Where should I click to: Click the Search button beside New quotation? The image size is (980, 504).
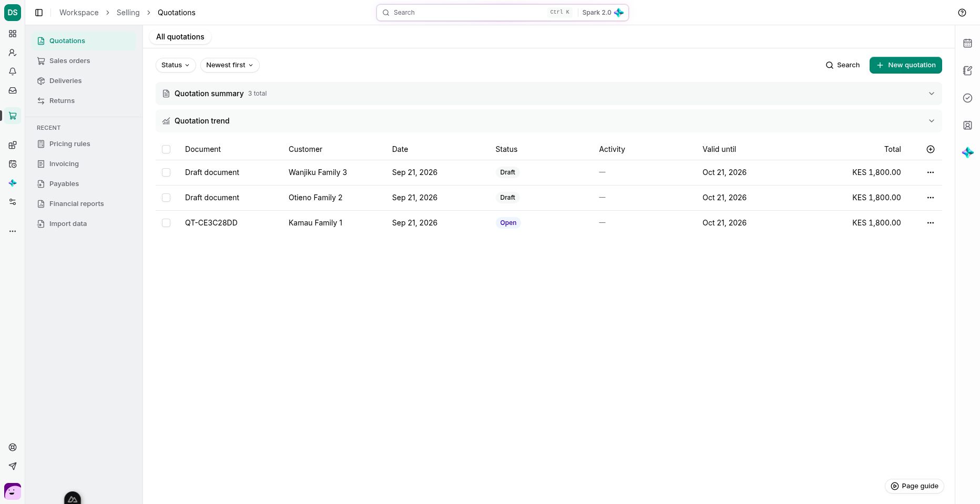click(842, 65)
